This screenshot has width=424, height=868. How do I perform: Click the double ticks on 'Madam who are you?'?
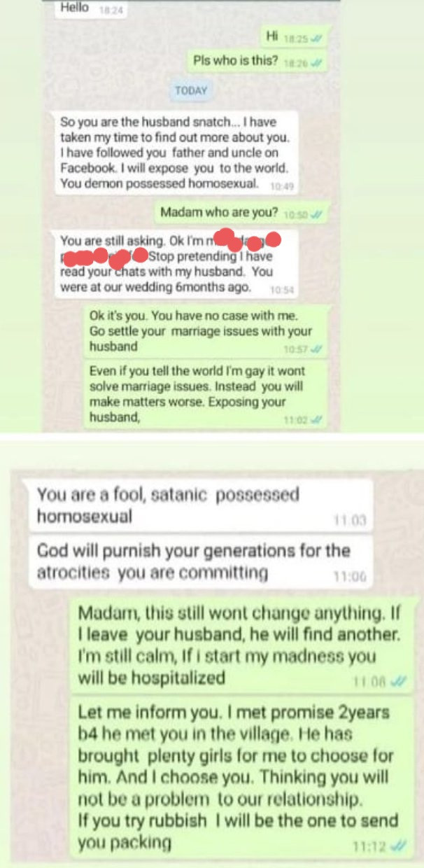coord(318,214)
